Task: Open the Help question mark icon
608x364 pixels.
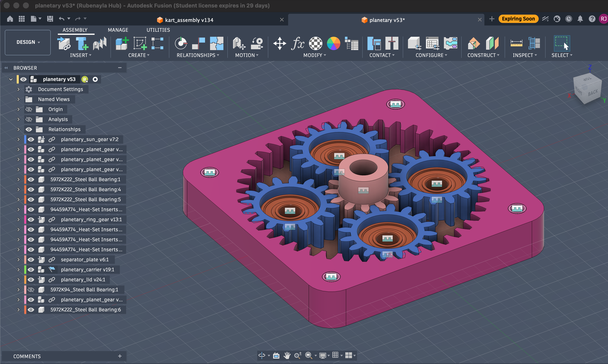Action: pos(592,19)
